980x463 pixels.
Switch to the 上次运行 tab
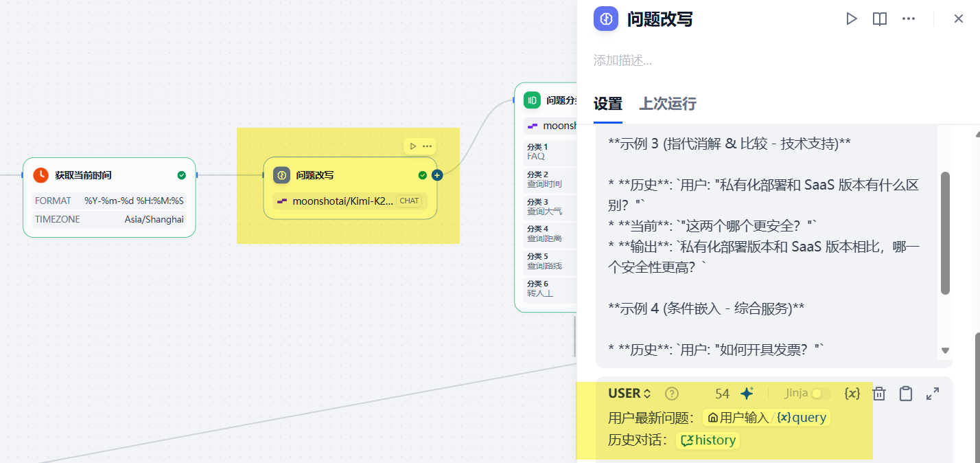pyautogui.click(x=668, y=104)
